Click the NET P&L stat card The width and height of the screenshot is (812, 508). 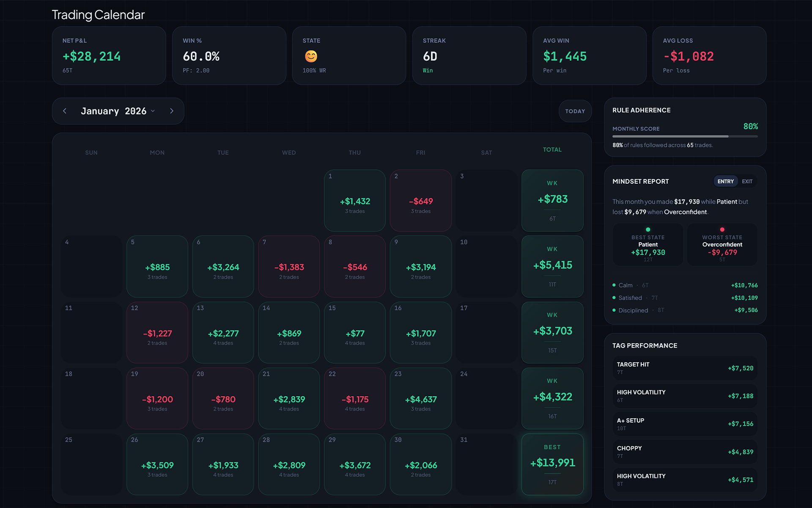pos(109,55)
